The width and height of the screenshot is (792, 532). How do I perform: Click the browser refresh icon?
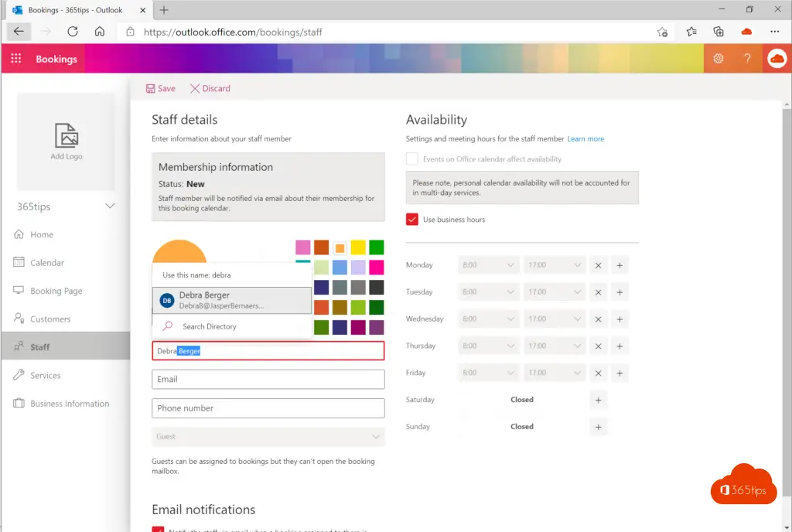(73, 32)
